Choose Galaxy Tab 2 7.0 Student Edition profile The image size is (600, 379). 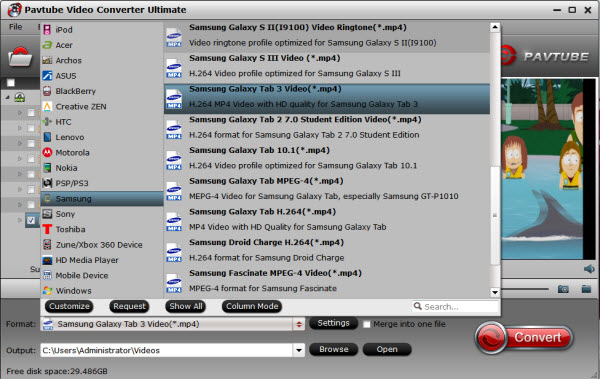[x=327, y=129]
